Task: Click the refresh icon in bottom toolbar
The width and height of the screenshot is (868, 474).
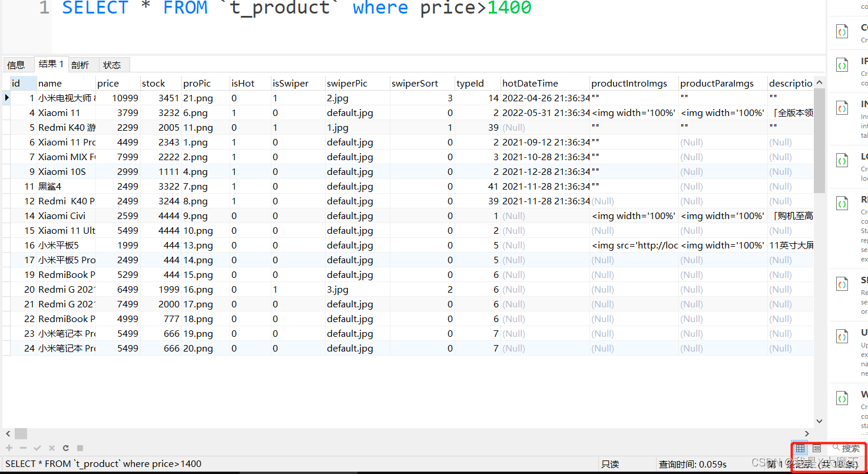Action: coord(66,448)
